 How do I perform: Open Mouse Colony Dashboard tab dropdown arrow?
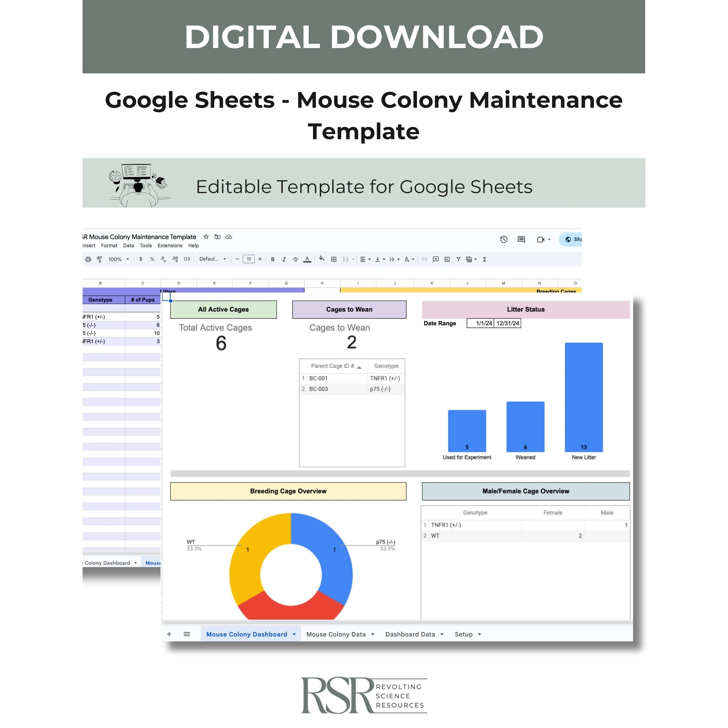[x=294, y=634]
